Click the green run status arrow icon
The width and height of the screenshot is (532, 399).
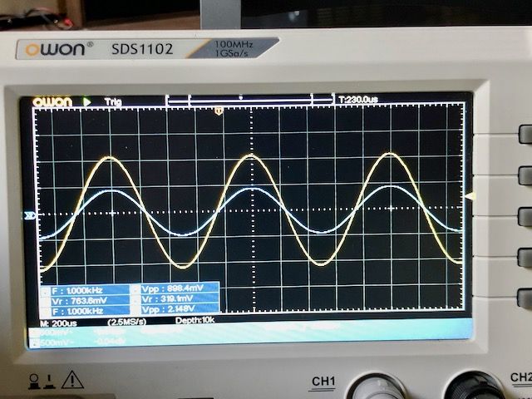point(87,101)
